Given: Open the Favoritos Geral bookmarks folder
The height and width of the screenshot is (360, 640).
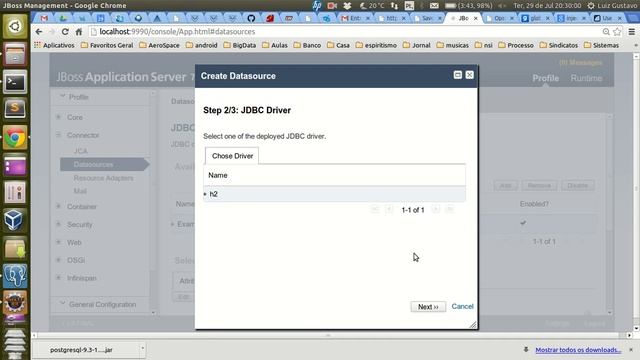Looking at the screenshot, I should [107, 45].
